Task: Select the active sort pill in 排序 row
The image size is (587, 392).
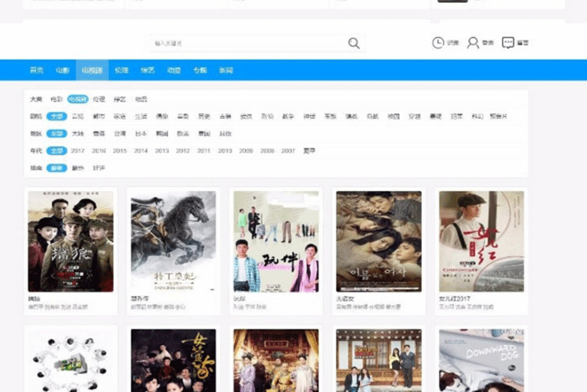Action: [56, 168]
